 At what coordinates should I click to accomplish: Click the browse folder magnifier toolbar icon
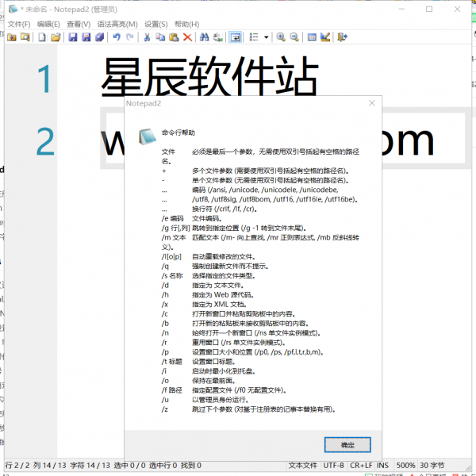pos(25,37)
